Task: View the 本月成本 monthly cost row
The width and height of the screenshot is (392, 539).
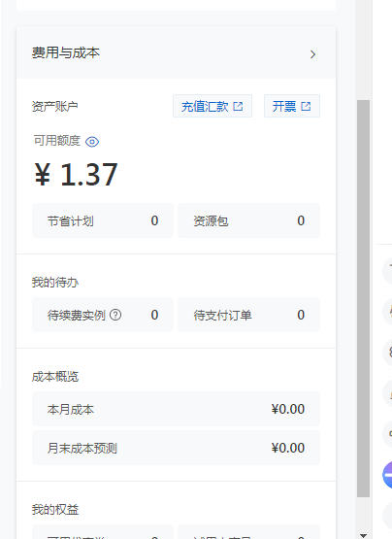Action: 176,409
